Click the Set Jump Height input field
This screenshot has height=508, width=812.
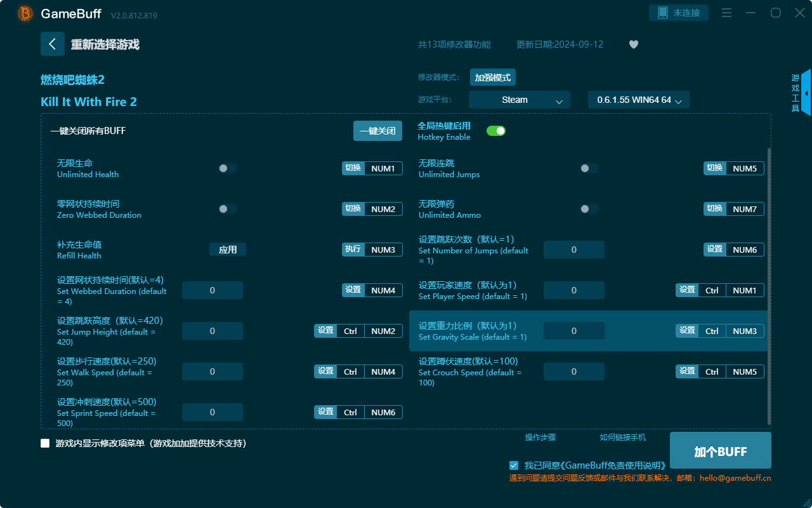pos(212,330)
